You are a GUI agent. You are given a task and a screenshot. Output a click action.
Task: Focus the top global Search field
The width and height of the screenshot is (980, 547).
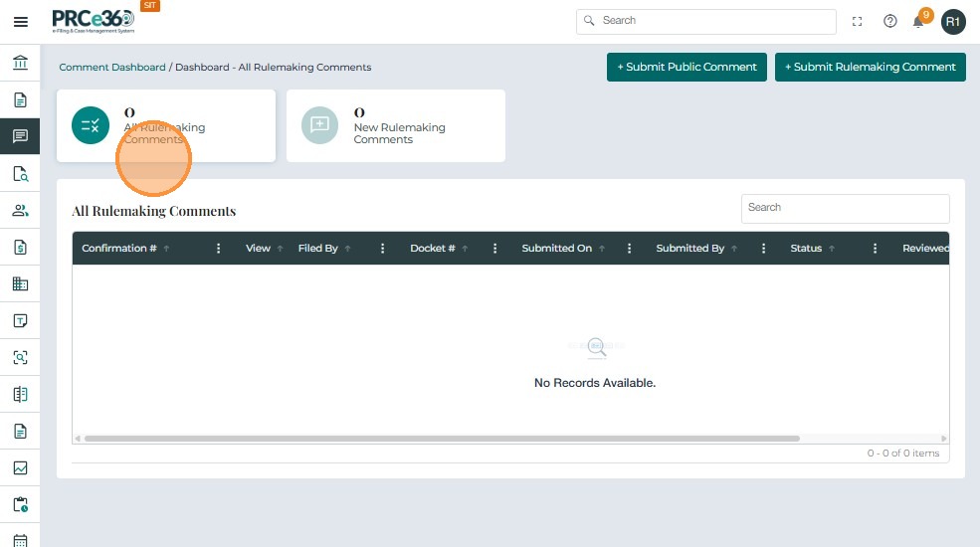(706, 22)
